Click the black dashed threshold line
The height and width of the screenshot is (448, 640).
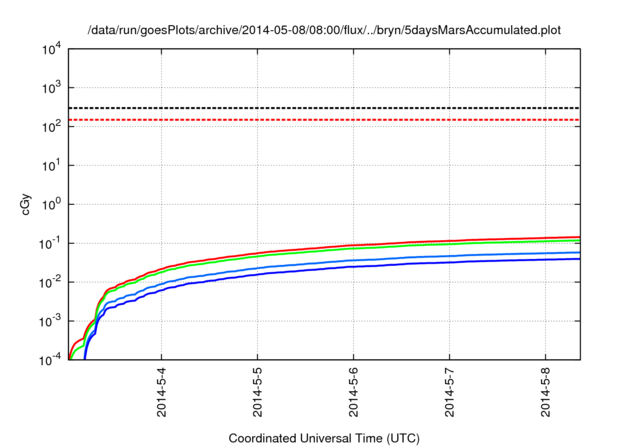[x=324, y=108]
